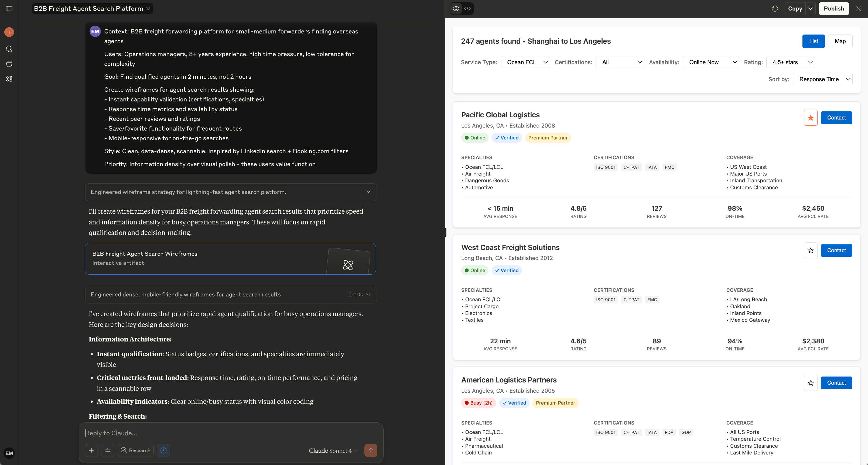Switch results to Map view

tap(840, 41)
